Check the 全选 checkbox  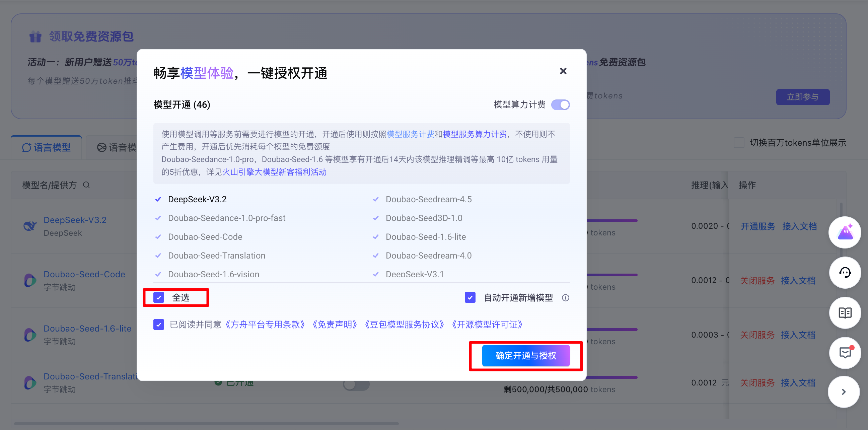pos(159,298)
